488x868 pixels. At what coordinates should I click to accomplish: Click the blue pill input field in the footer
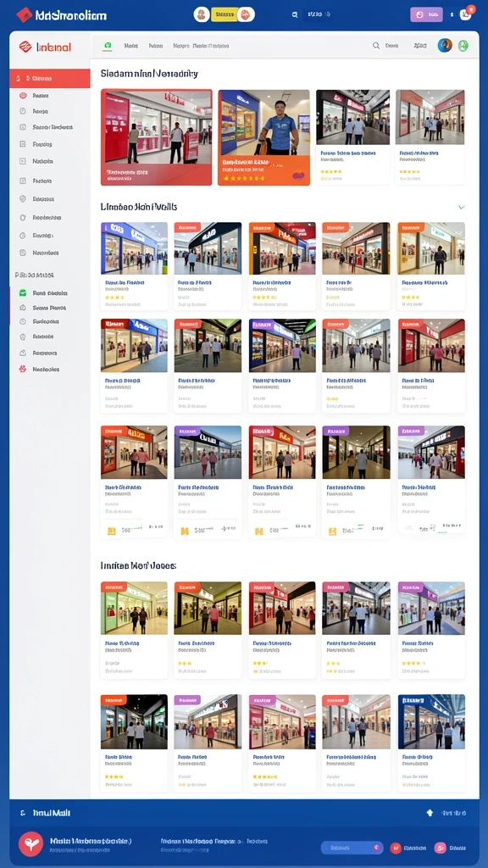[352, 848]
